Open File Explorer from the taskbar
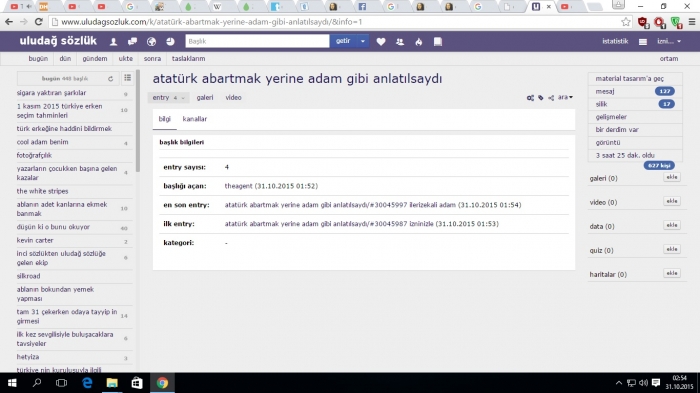This screenshot has width=700, height=393. pyautogui.click(x=112, y=383)
